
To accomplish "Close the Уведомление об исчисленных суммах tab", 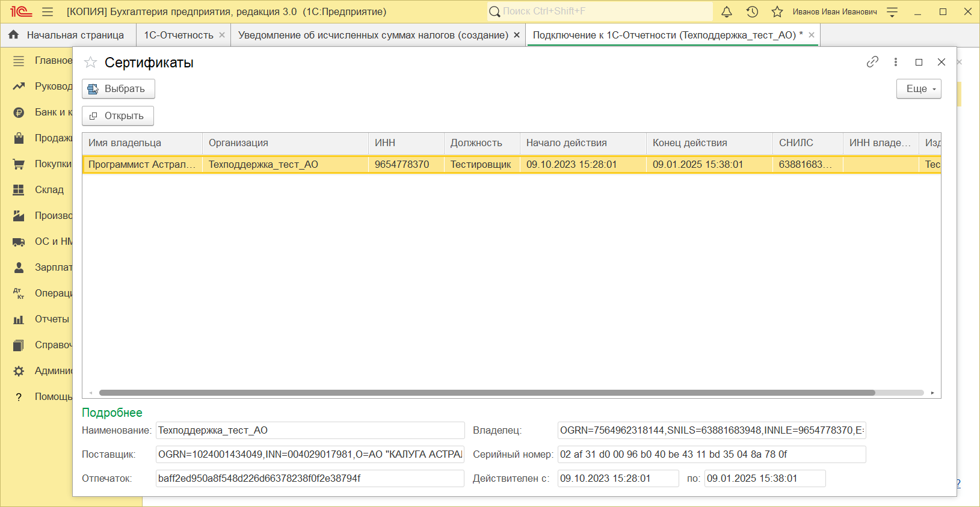I will [517, 35].
